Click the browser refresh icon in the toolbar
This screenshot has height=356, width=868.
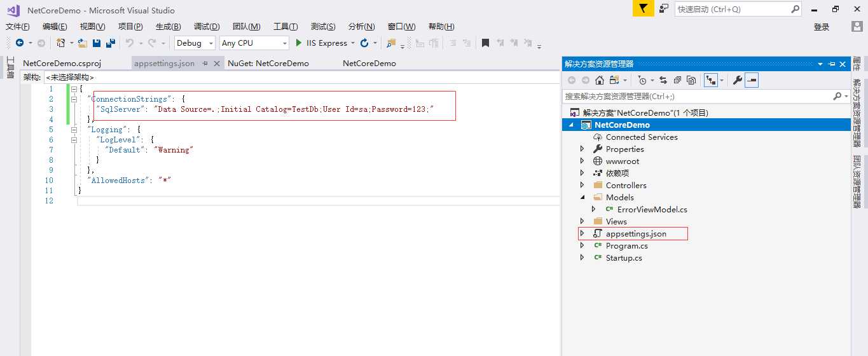pos(364,43)
